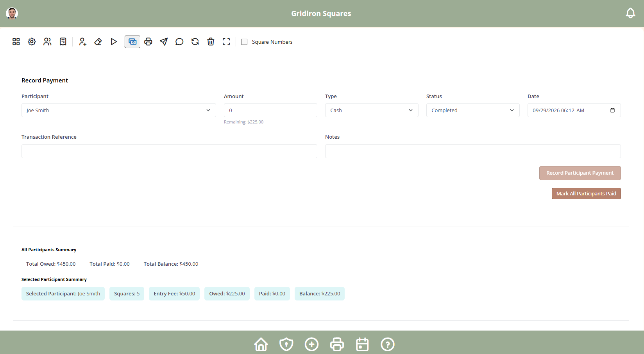This screenshot has width=644, height=354.
Task: Click into the Transaction Reference field
Action: [x=169, y=151]
